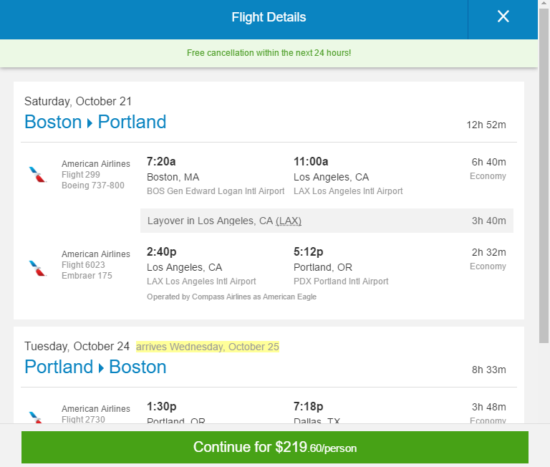Select the 11:00a Los Angeles arrival time
Image resolution: width=550 pixels, height=467 pixels.
[311, 161]
